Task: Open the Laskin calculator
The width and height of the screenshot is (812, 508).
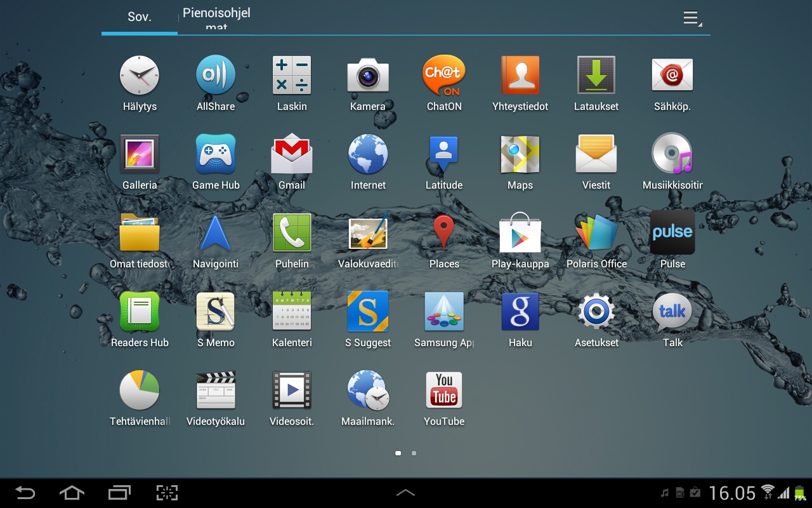Action: pos(292,76)
